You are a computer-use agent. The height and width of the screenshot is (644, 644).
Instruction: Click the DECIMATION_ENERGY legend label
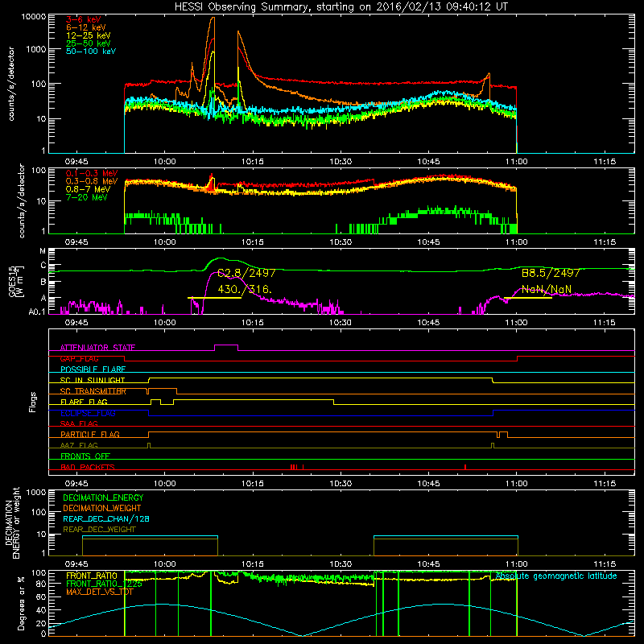103,497
